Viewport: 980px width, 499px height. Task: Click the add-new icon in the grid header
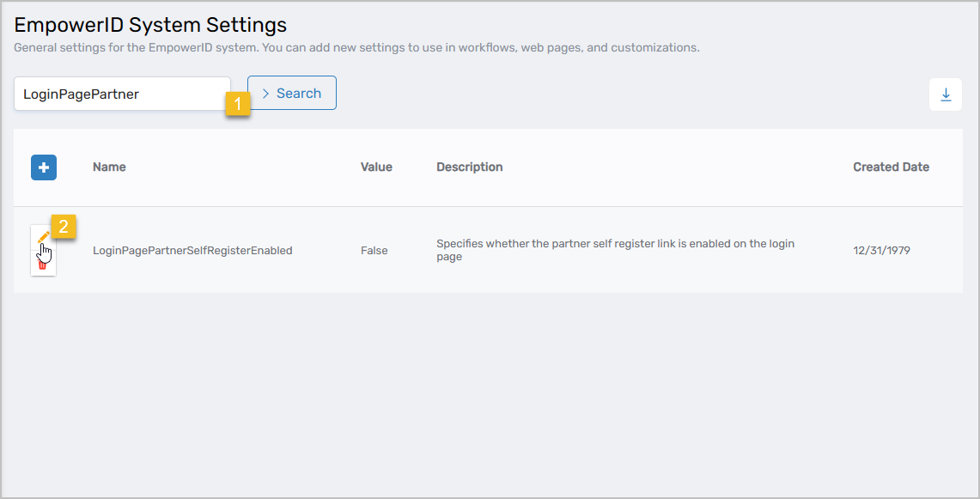pos(44,167)
